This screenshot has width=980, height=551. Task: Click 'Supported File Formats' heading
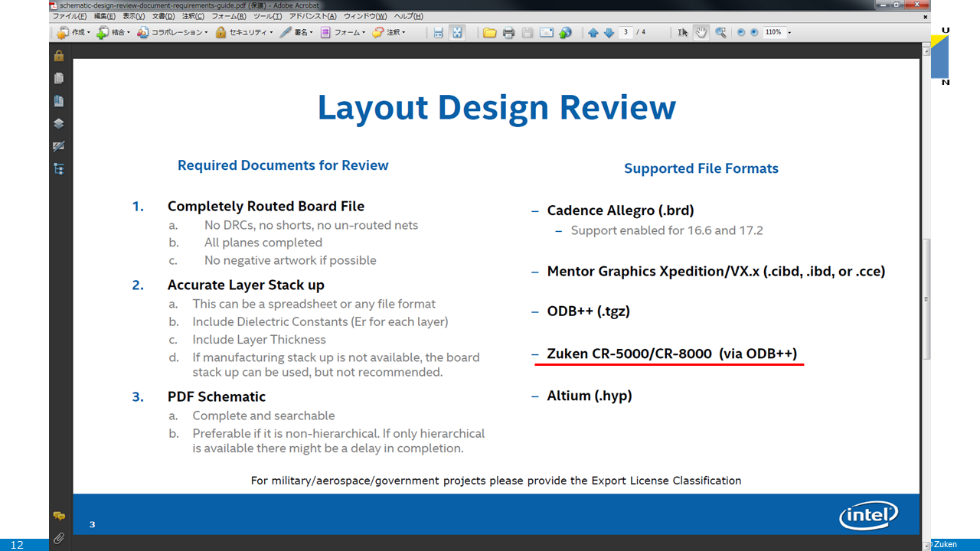pyautogui.click(x=701, y=168)
